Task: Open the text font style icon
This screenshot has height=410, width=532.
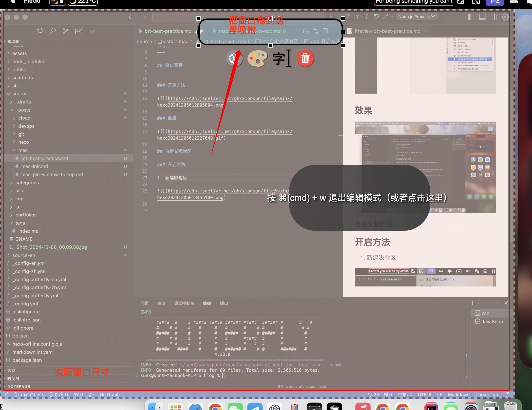Action: click(282, 58)
